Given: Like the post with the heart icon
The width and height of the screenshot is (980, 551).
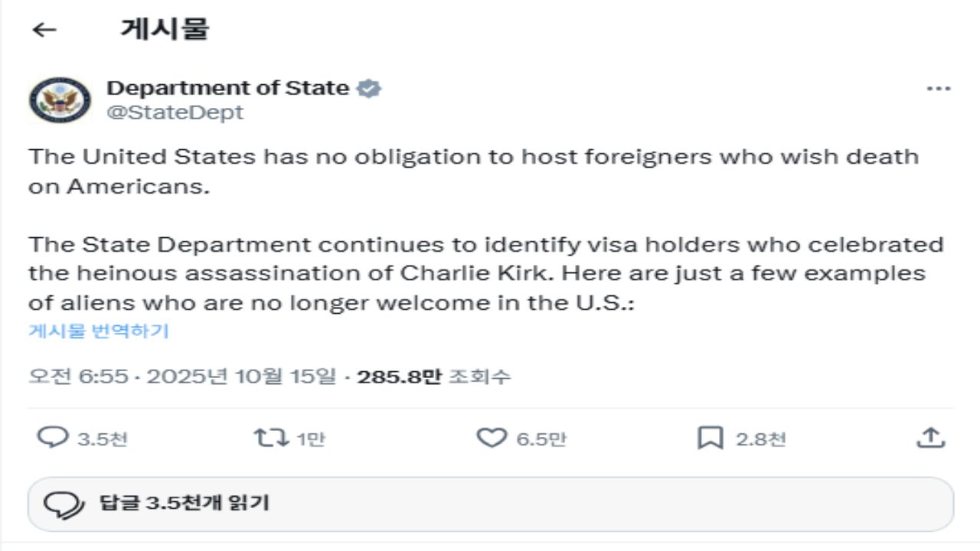Looking at the screenshot, I should click(491, 439).
